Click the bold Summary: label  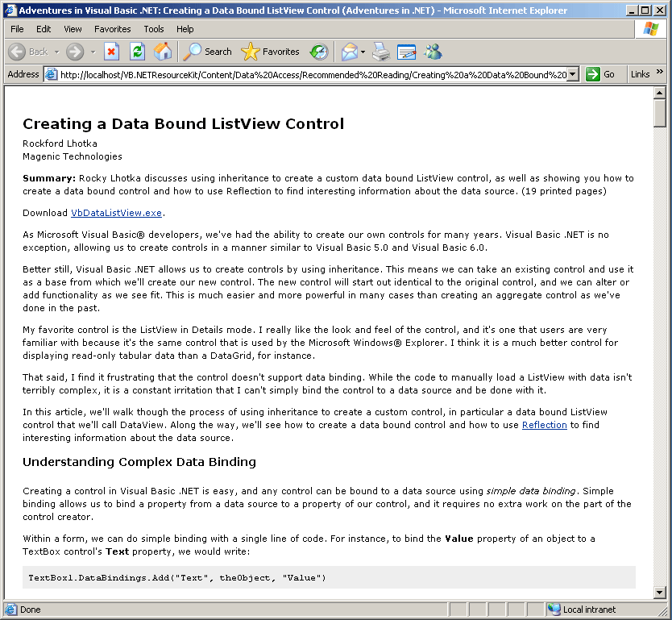(x=49, y=178)
